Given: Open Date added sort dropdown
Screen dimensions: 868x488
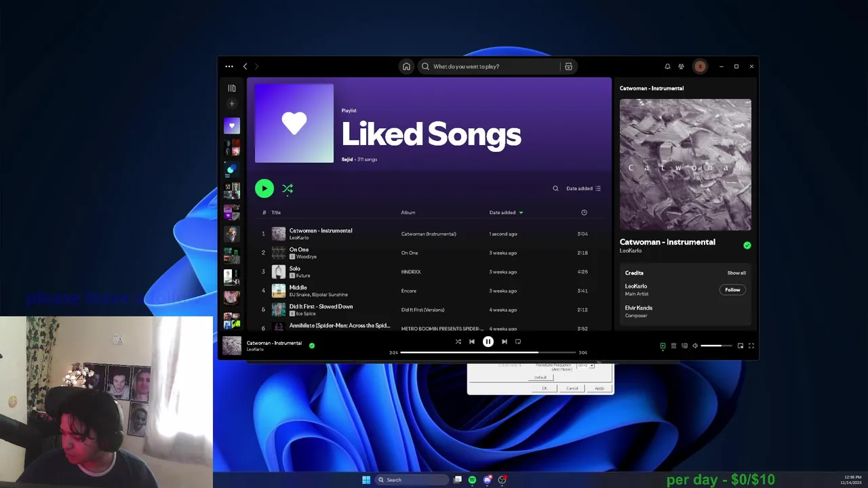Looking at the screenshot, I should point(584,188).
